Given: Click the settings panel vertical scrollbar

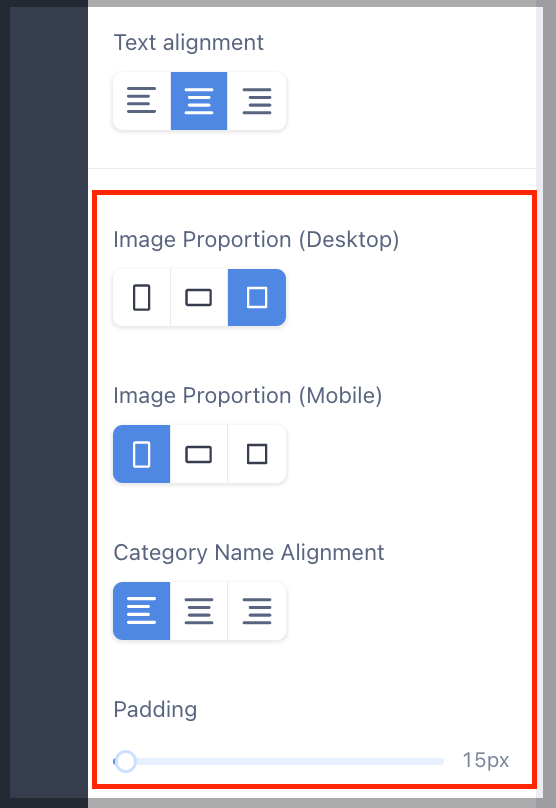Looking at the screenshot, I should pyautogui.click(x=540, y=402).
